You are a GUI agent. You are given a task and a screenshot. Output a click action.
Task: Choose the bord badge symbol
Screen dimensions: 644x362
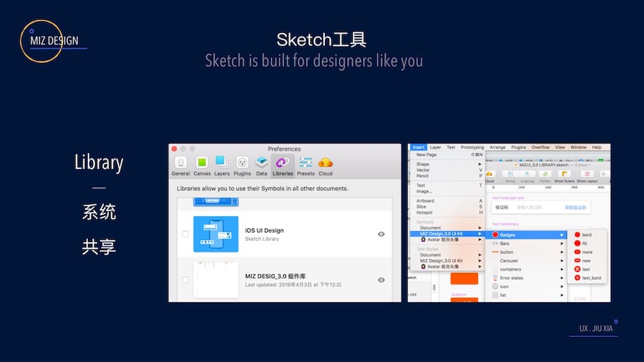pos(587,235)
